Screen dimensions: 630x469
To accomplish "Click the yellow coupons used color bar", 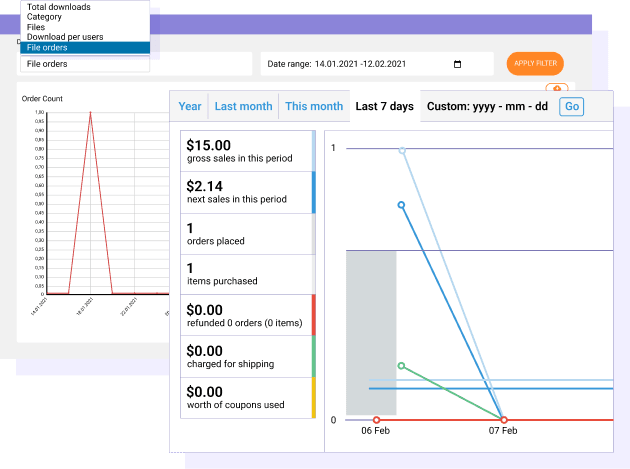I will [314, 397].
